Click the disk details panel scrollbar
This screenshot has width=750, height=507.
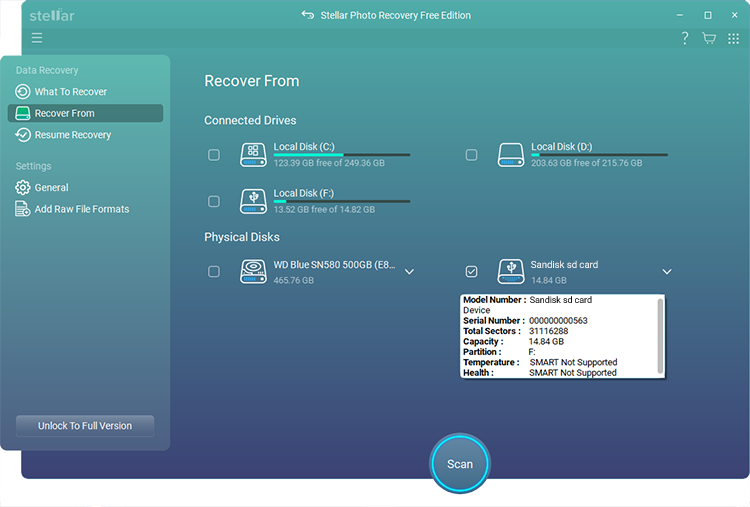660,336
